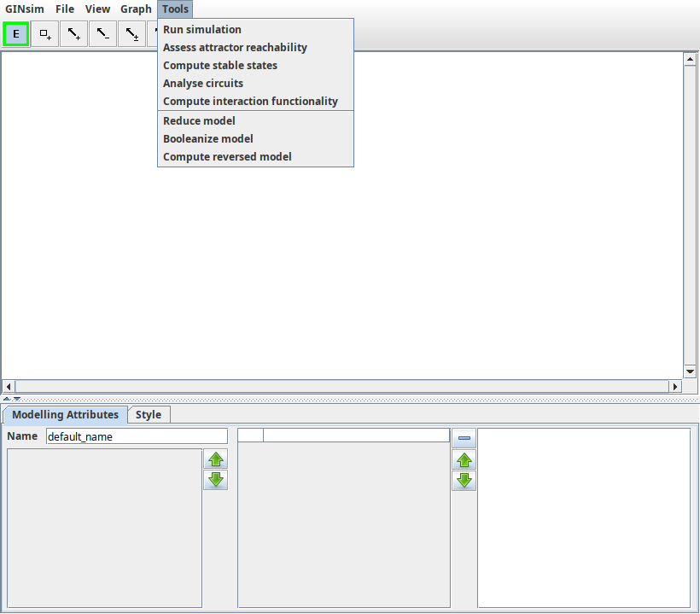Open the View menu
The image size is (700, 614).
click(x=97, y=9)
